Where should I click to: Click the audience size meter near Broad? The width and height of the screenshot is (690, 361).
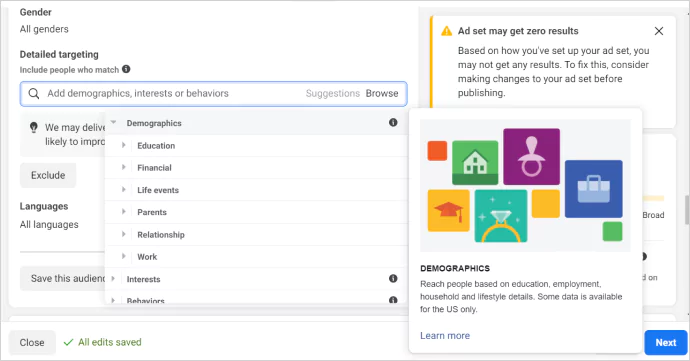tap(653, 198)
